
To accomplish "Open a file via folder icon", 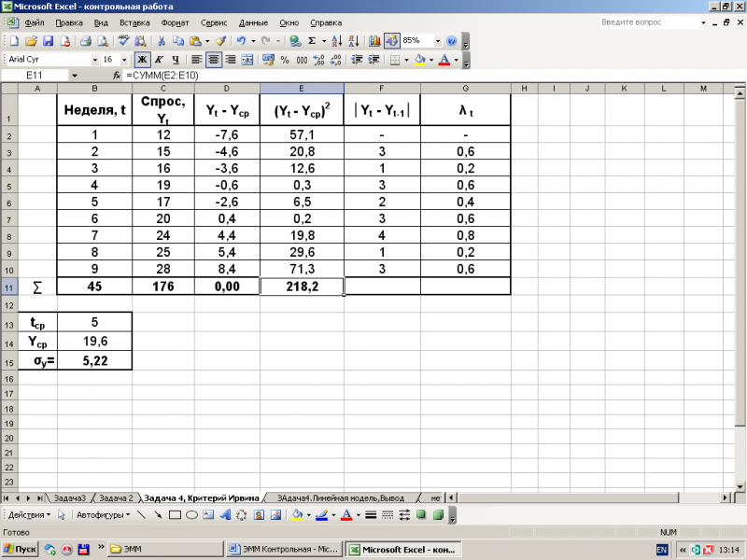I will 31,41.
